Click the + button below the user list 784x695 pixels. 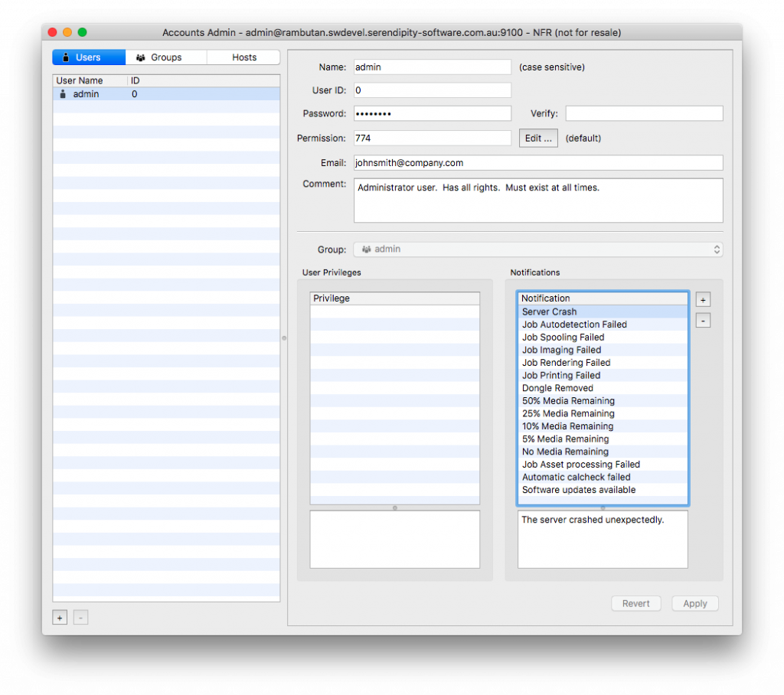(x=59, y=617)
